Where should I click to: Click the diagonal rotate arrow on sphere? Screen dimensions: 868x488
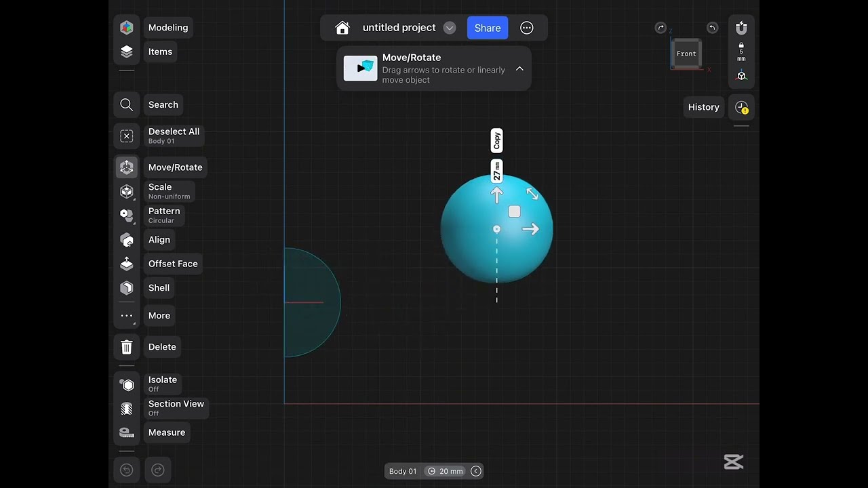click(532, 195)
